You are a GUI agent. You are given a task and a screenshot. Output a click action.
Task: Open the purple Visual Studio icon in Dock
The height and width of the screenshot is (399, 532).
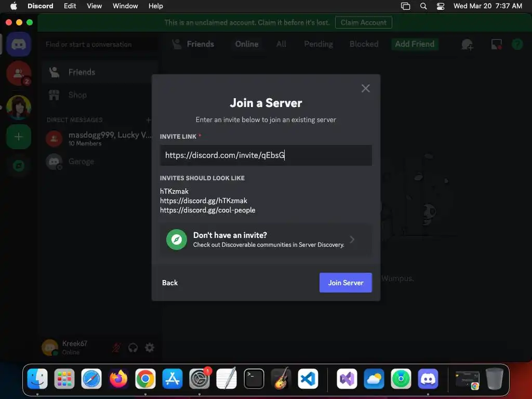point(347,379)
